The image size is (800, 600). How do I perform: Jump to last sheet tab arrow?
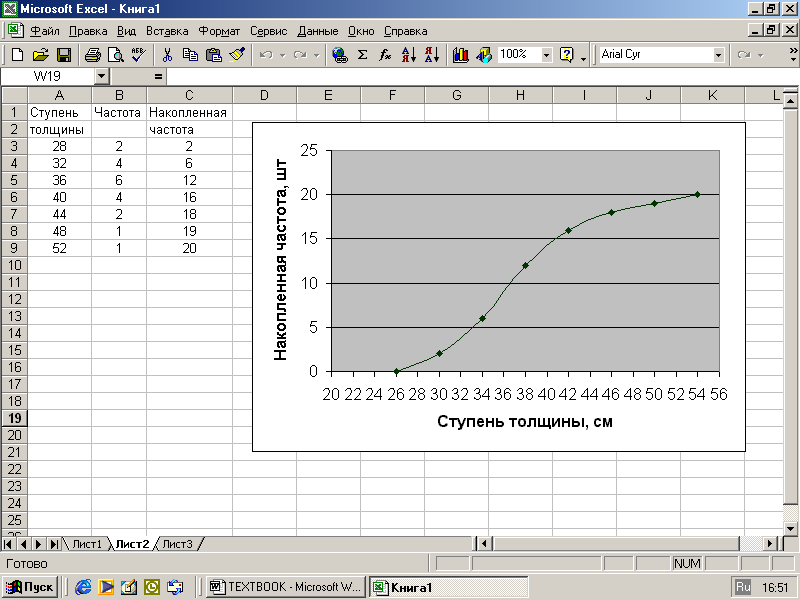point(54,544)
